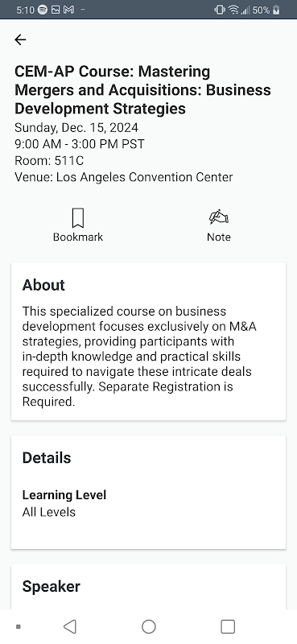297x644 pixels.
Task: Tap the back arrow icon
Action: click(20, 39)
